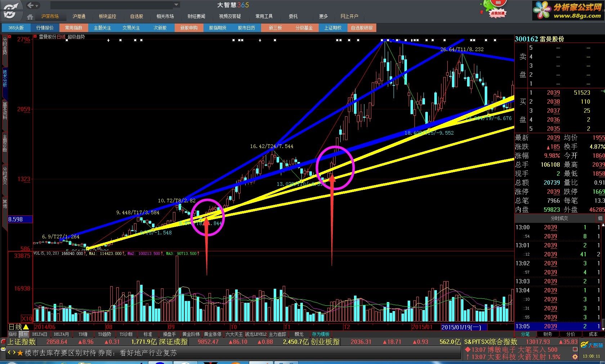Open the back arrow history dropdown
This screenshot has height=364, width=605.
click(x=37, y=5)
